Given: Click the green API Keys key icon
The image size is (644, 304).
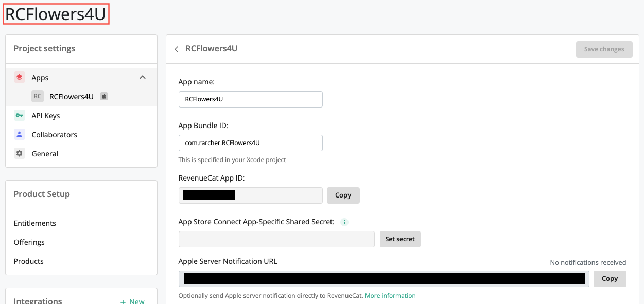Looking at the screenshot, I should pyautogui.click(x=19, y=116).
